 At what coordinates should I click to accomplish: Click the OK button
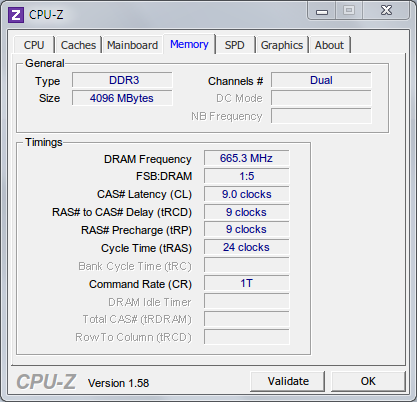(368, 381)
